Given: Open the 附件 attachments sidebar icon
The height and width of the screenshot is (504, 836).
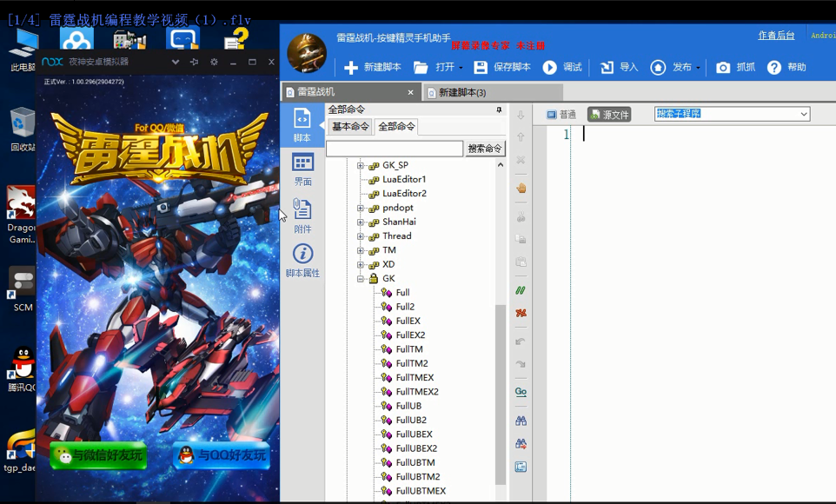Looking at the screenshot, I should pyautogui.click(x=302, y=215).
